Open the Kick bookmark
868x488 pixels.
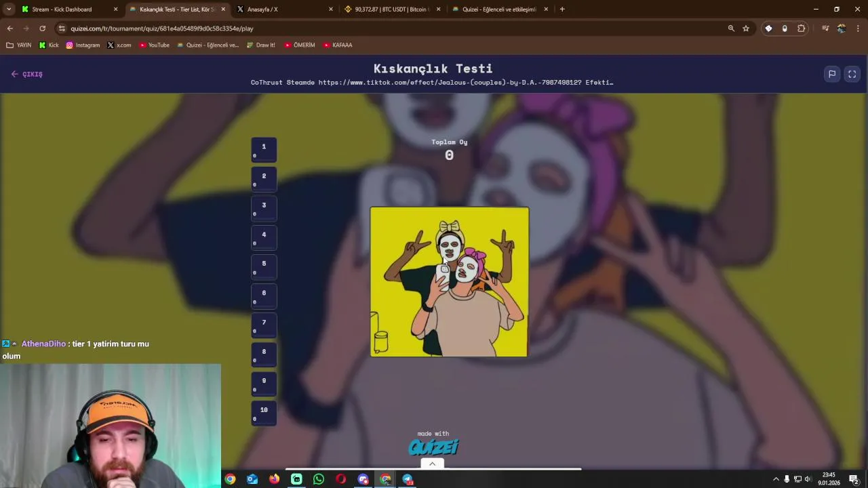tap(49, 45)
